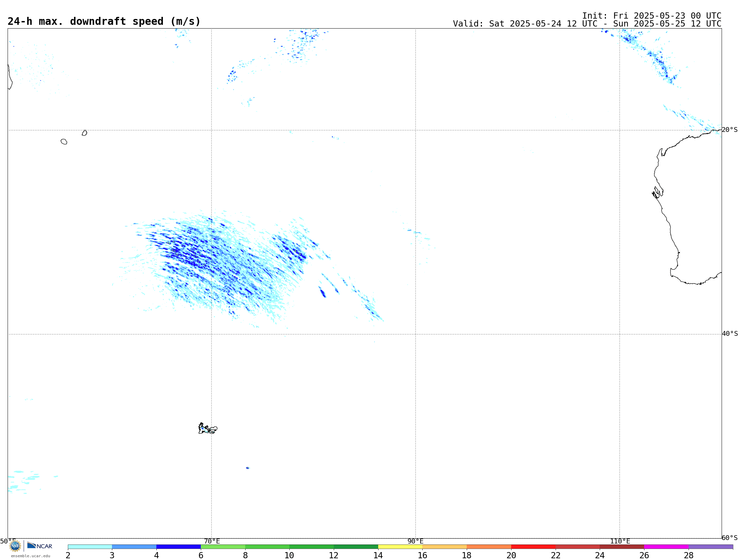The image size is (744, 560).
Task: Click the NSF logo icon
Action: [x=15, y=546]
